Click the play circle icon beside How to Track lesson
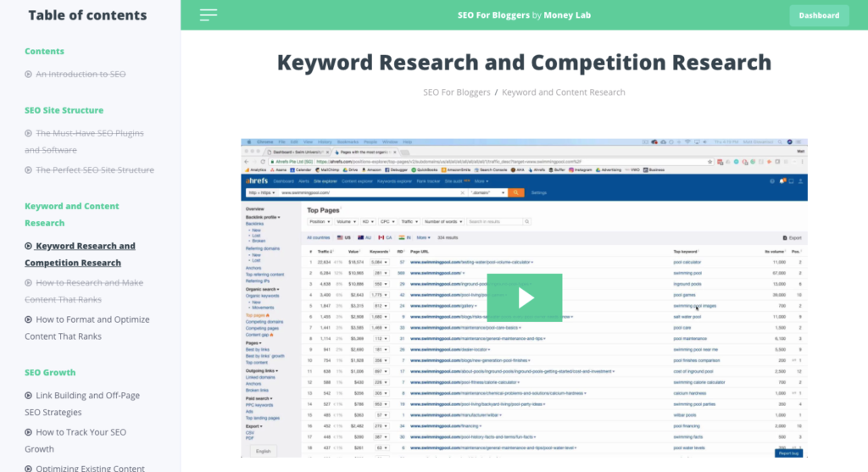The height and width of the screenshot is (472, 868). tap(28, 432)
